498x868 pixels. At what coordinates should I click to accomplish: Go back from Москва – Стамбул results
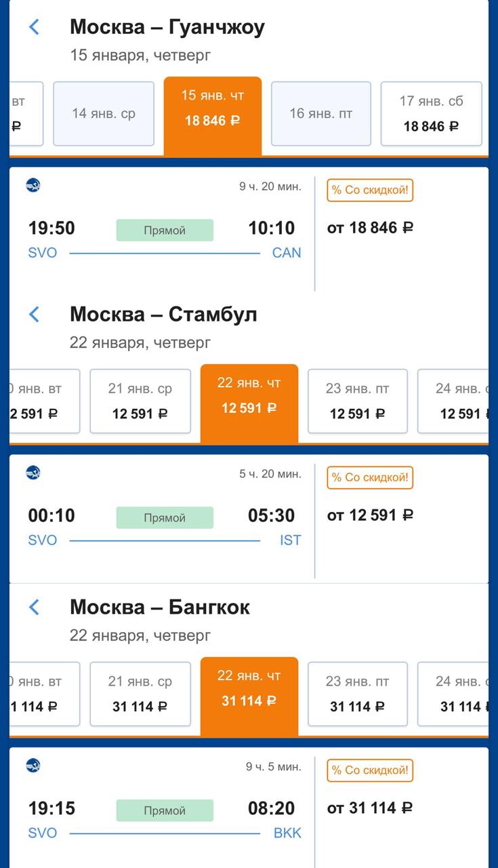[35, 315]
